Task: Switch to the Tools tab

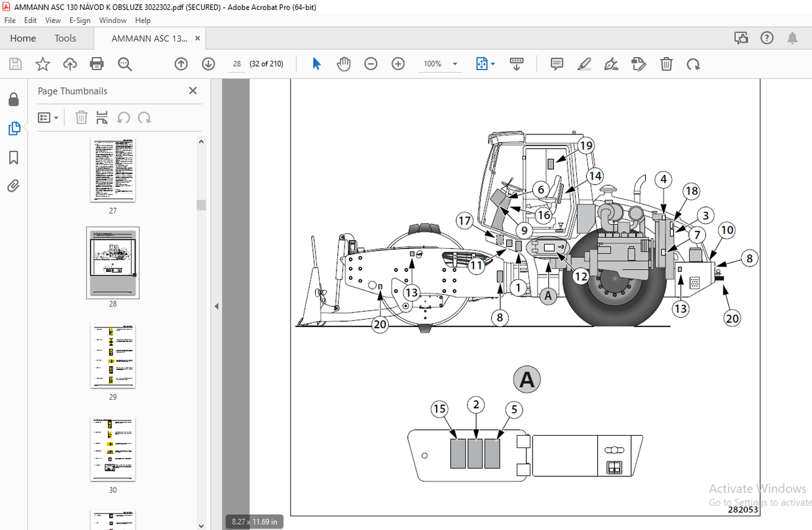Action: pyautogui.click(x=65, y=38)
